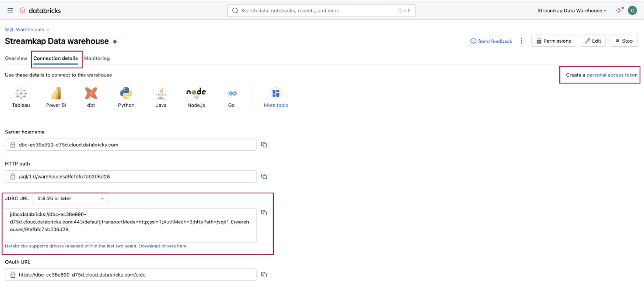Stop the warehouse with Stop button
Viewport: 644px width, 289px height.
coord(624,41)
